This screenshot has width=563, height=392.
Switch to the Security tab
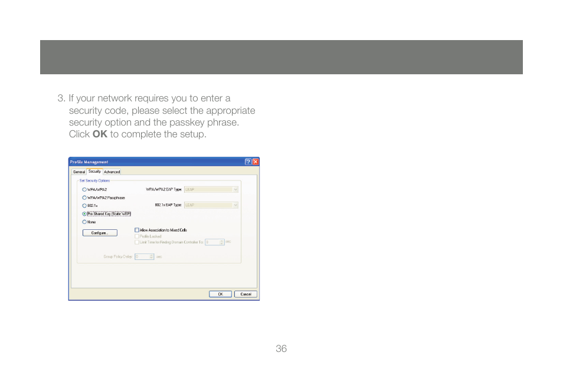tap(95, 172)
